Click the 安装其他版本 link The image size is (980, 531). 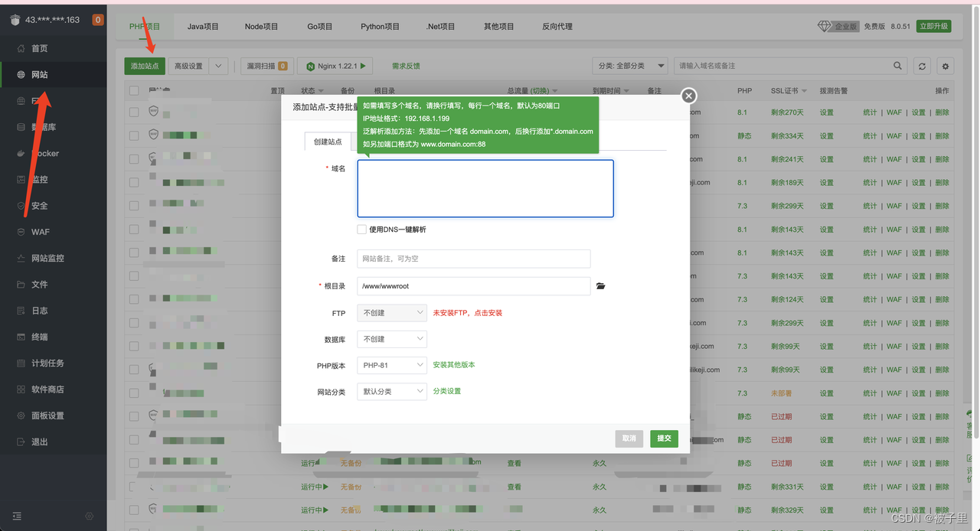pos(454,365)
